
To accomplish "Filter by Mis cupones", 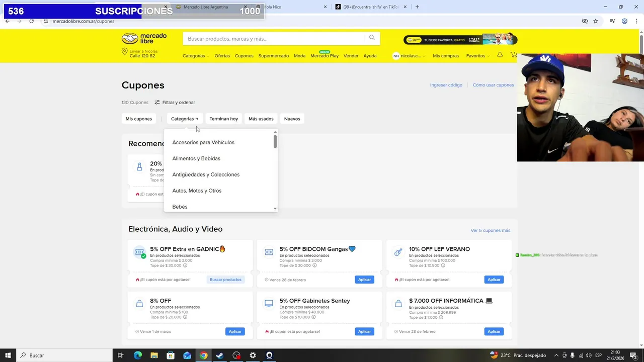I will pos(139,119).
